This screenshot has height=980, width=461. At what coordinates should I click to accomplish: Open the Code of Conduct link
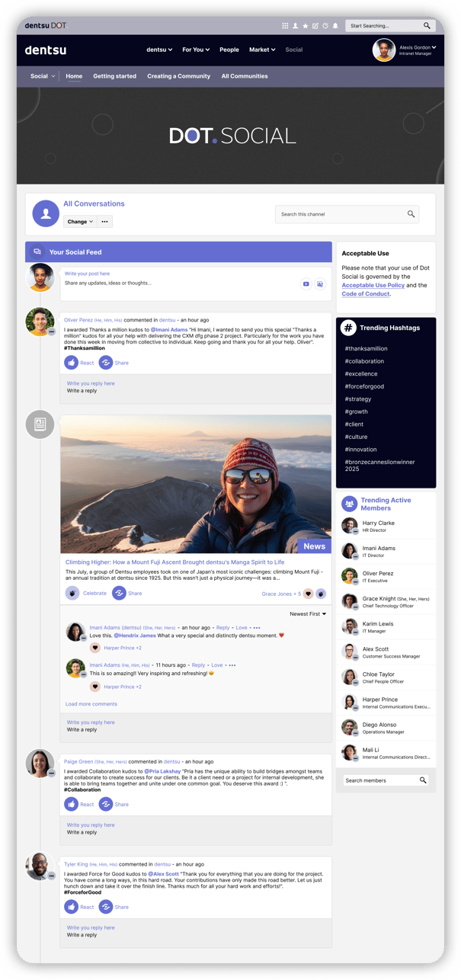point(366,294)
